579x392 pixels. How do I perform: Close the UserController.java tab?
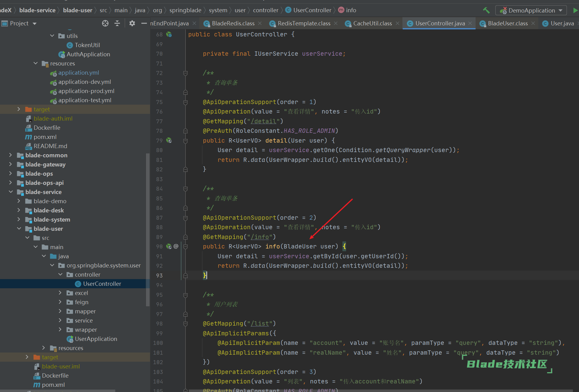pos(470,23)
